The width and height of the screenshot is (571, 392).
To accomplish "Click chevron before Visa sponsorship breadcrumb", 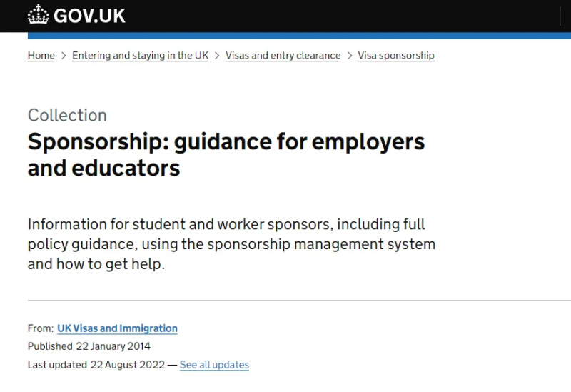I will (350, 56).
